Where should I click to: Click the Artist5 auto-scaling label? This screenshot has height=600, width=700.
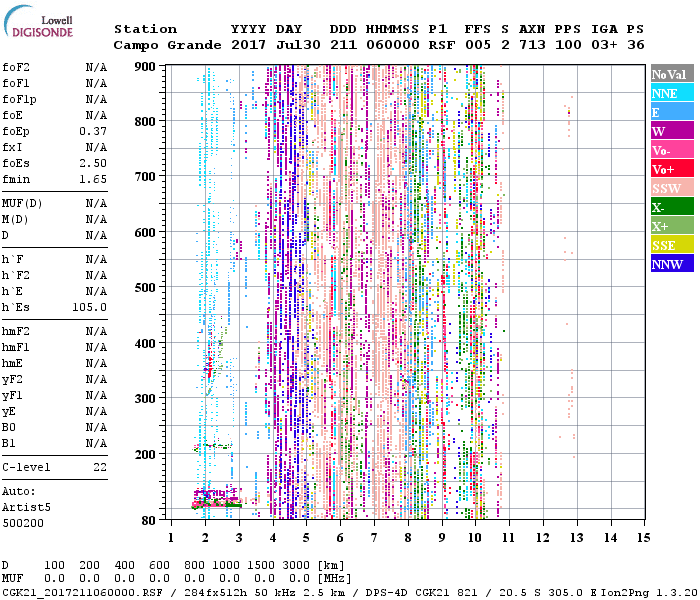(26, 508)
